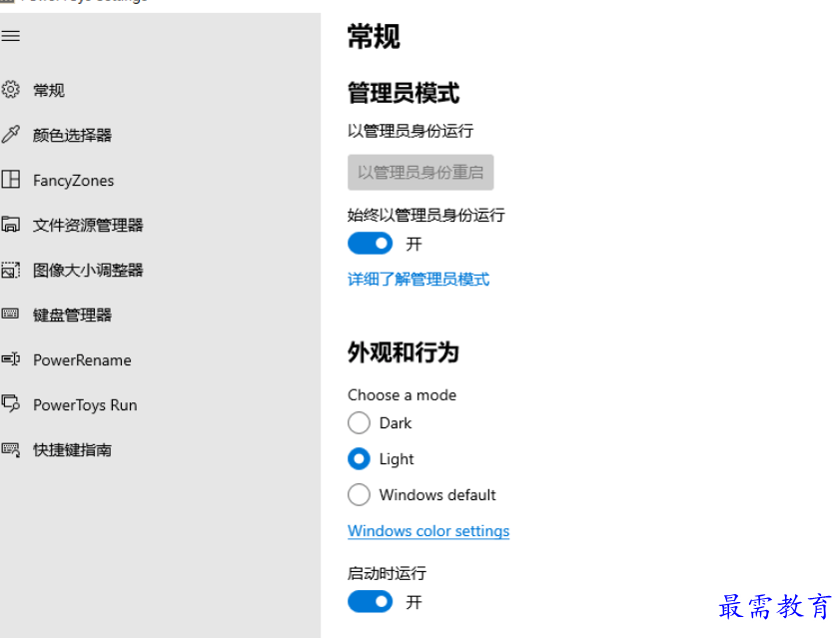
Task: Open 键盘管理器 settings
Action: [72, 315]
